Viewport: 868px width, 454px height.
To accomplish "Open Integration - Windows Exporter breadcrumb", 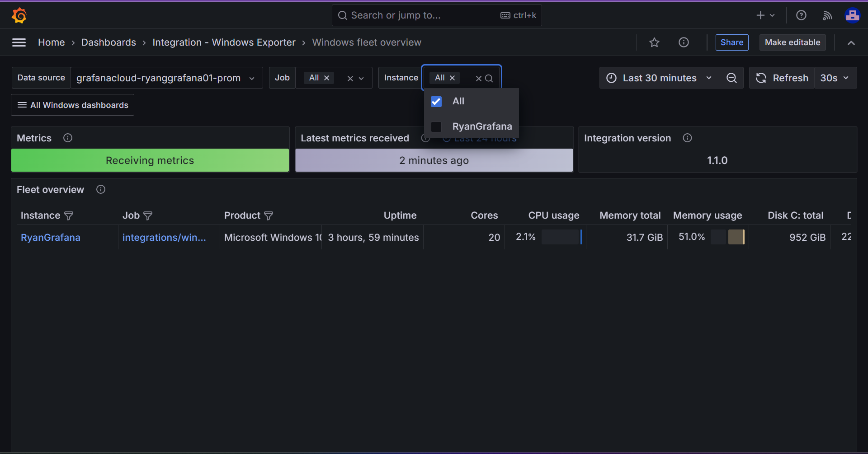I will 224,42.
